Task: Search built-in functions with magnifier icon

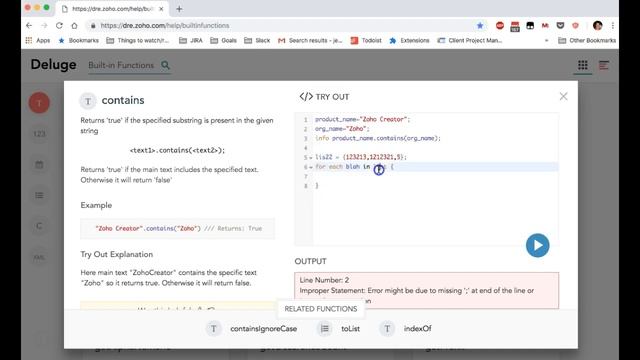Action: tap(165, 65)
